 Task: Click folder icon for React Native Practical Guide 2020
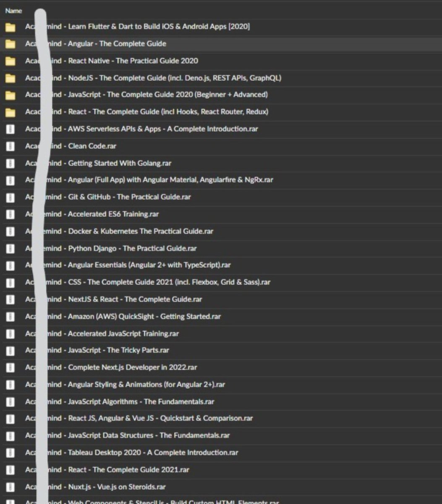click(10, 62)
